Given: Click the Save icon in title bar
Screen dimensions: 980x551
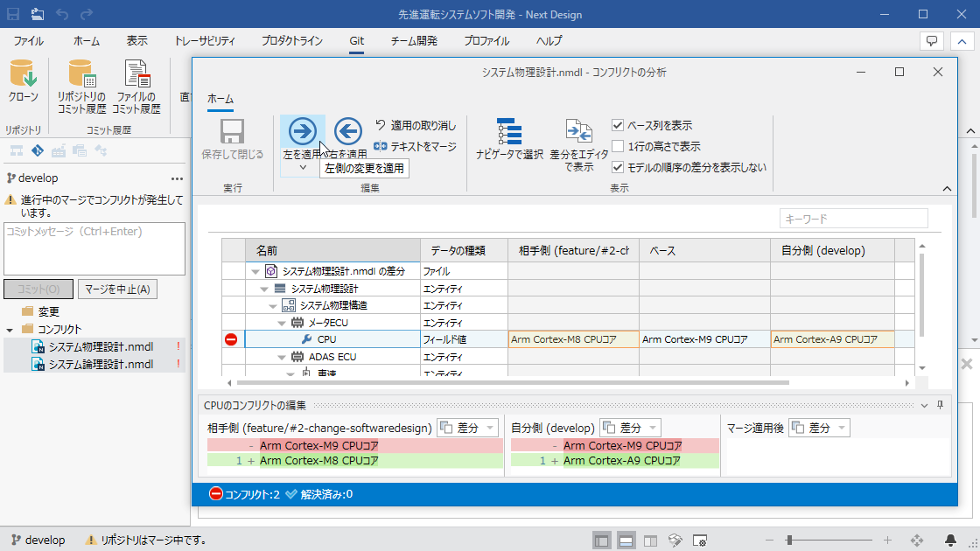Looking at the screenshot, I should point(12,14).
